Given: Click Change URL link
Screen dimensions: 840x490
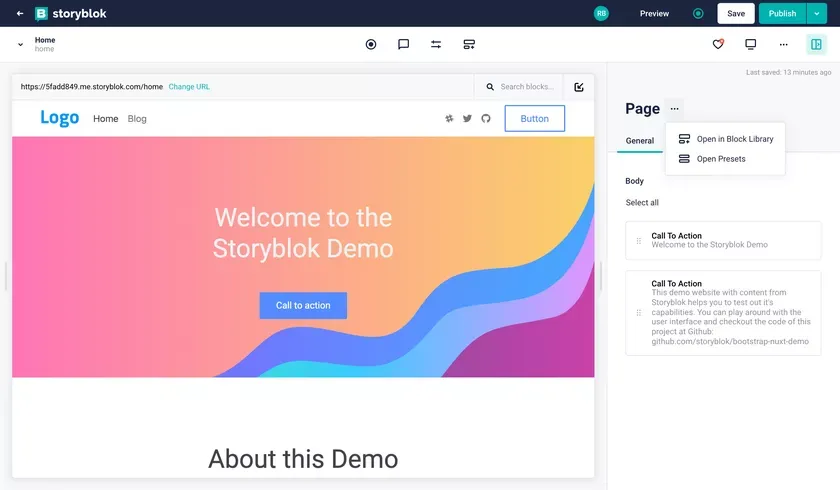Looking at the screenshot, I should coord(189,87).
